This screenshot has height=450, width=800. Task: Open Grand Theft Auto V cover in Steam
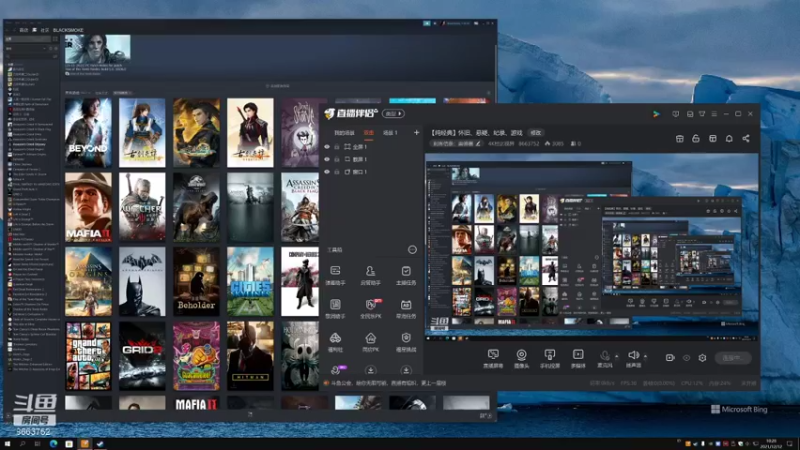pyautogui.click(x=88, y=356)
